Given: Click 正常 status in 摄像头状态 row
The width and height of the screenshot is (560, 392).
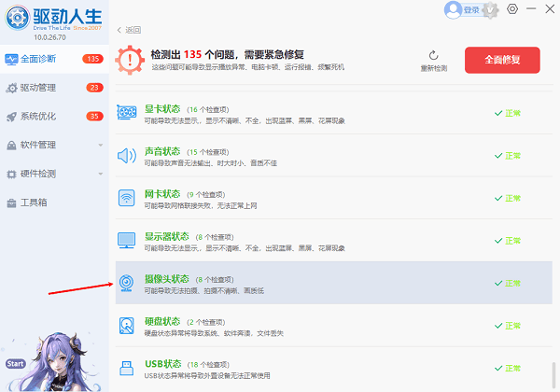Looking at the screenshot, I should pyautogui.click(x=508, y=283).
